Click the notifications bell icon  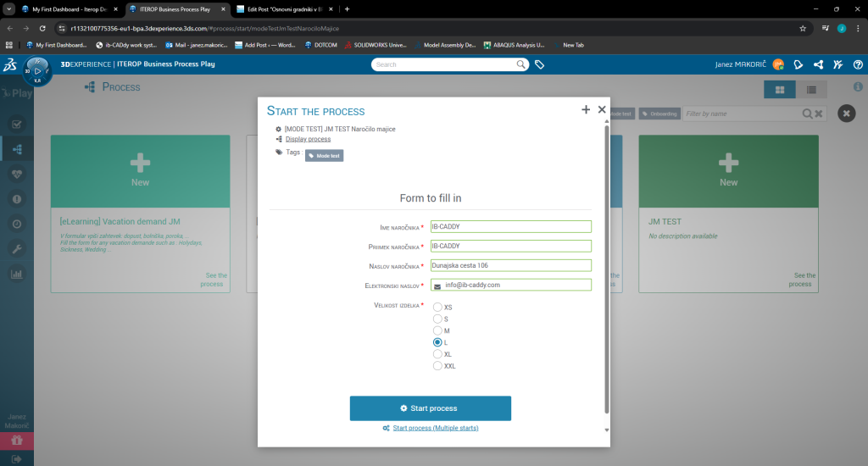(798, 64)
